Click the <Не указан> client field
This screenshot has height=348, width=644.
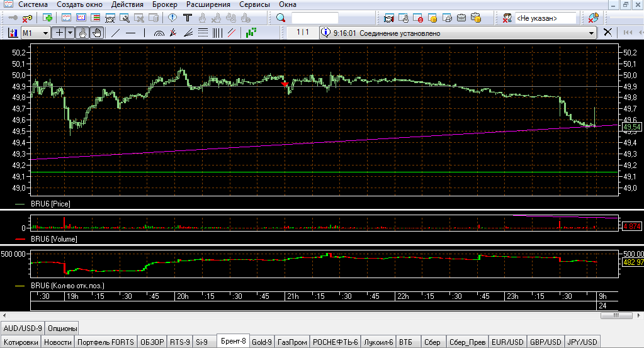[x=545, y=18]
